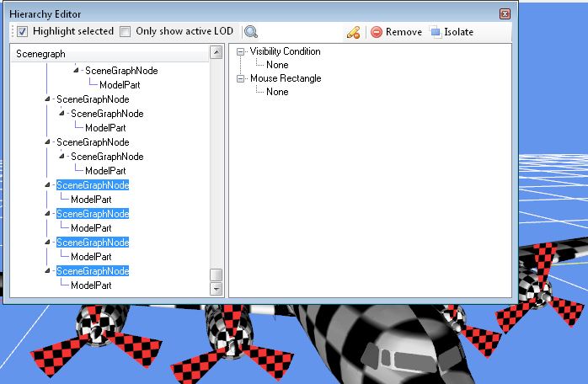This screenshot has height=384, width=588.
Task: Click the scrollbar down arrow in Scenegraph
Action: 216,289
